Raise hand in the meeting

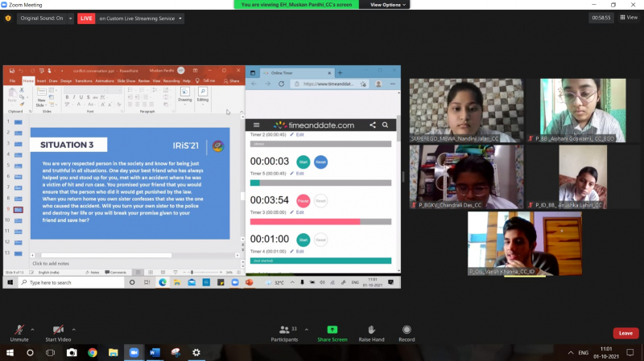[x=371, y=330]
